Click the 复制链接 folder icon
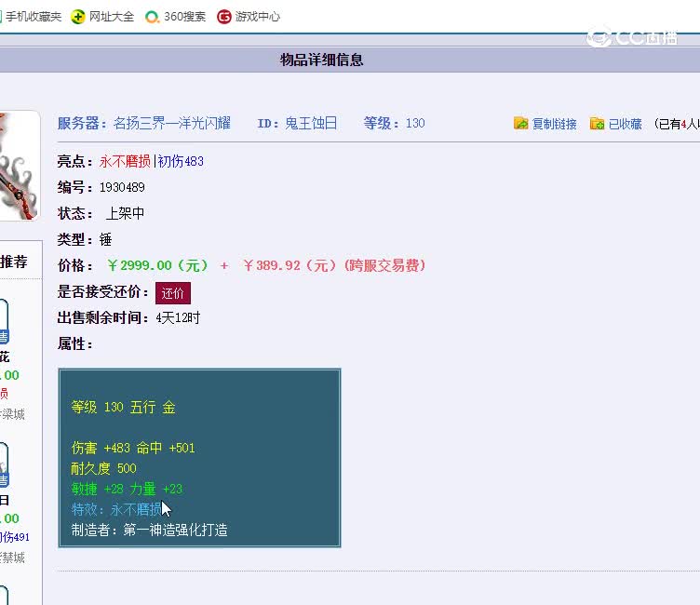Viewport: 700px width, 605px height. pyautogui.click(x=520, y=123)
